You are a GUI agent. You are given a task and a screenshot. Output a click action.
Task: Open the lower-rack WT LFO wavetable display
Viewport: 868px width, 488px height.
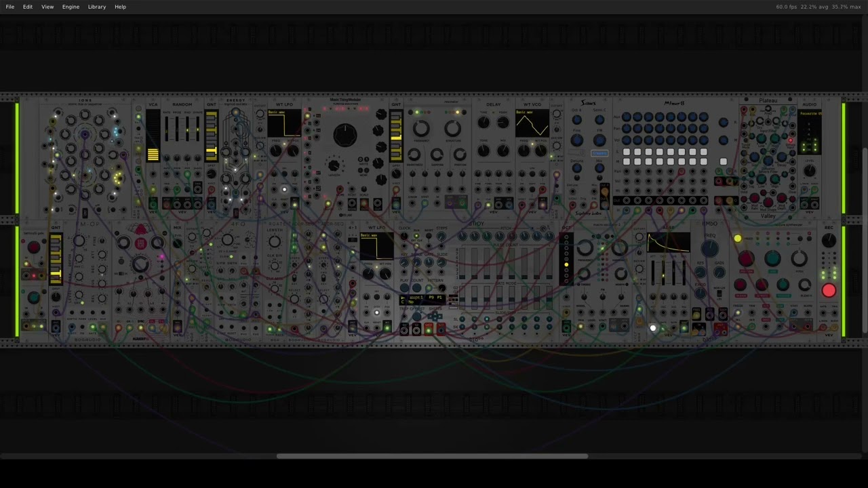click(x=378, y=246)
